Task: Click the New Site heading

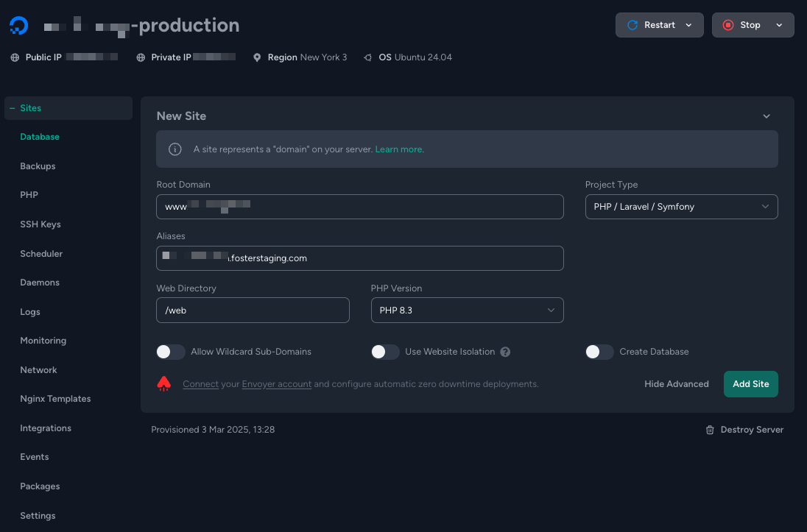Action: (x=181, y=116)
